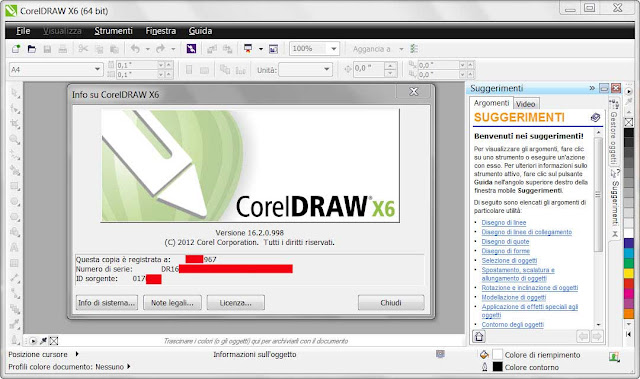Select the Ellipse tool in toolbox
This screenshot has height=379, width=640.
click(15, 202)
